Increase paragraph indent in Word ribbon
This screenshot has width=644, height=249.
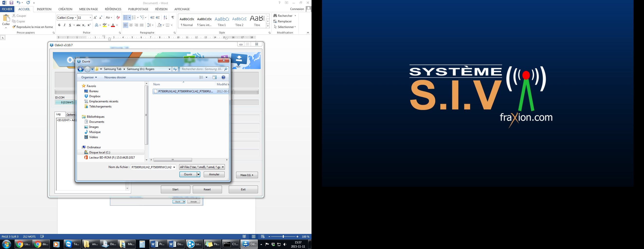[x=158, y=18]
